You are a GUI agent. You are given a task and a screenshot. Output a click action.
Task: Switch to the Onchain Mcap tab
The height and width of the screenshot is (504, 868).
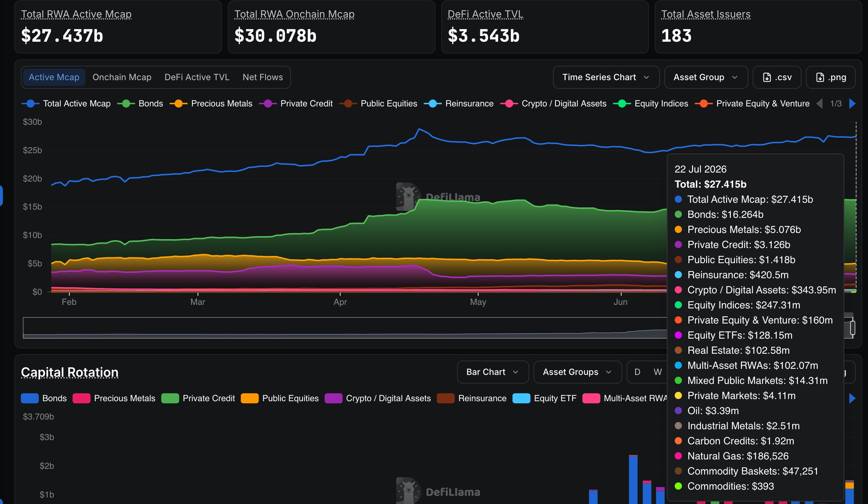pos(122,77)
